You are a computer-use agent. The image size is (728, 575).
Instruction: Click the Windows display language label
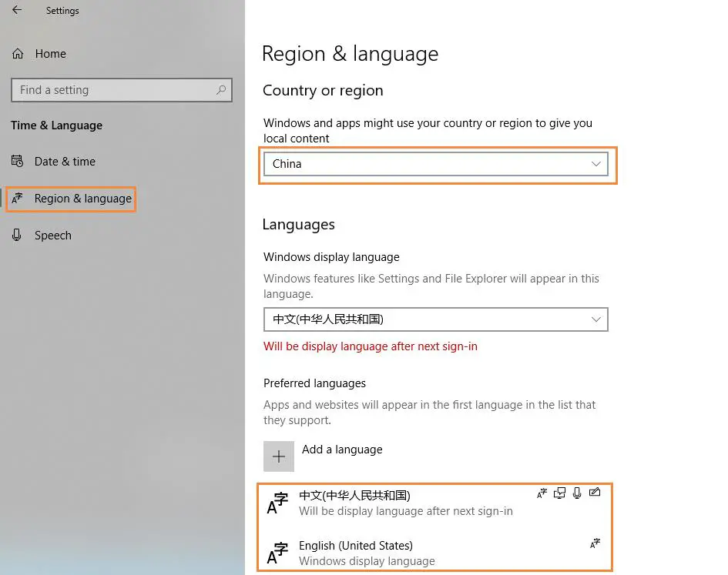(331, 257)
